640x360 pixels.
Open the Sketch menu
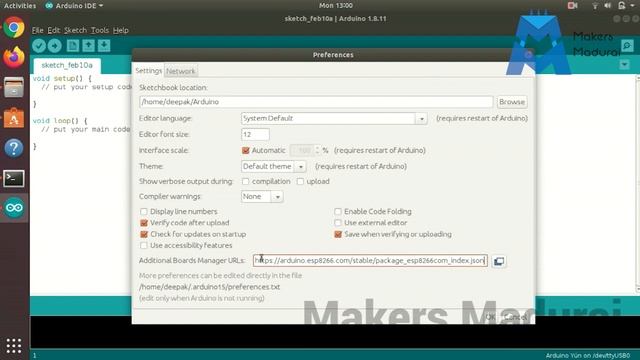pyautogui.click(x=76, y=30)
